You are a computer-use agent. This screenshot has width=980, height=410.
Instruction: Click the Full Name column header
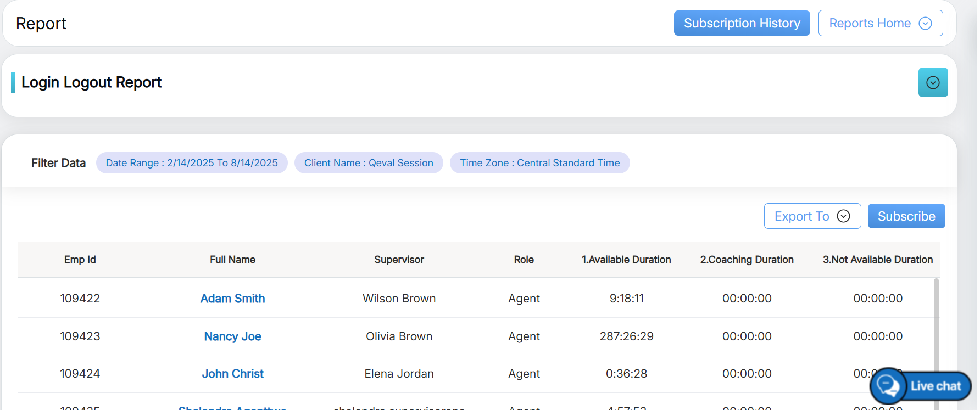point(232,260)
